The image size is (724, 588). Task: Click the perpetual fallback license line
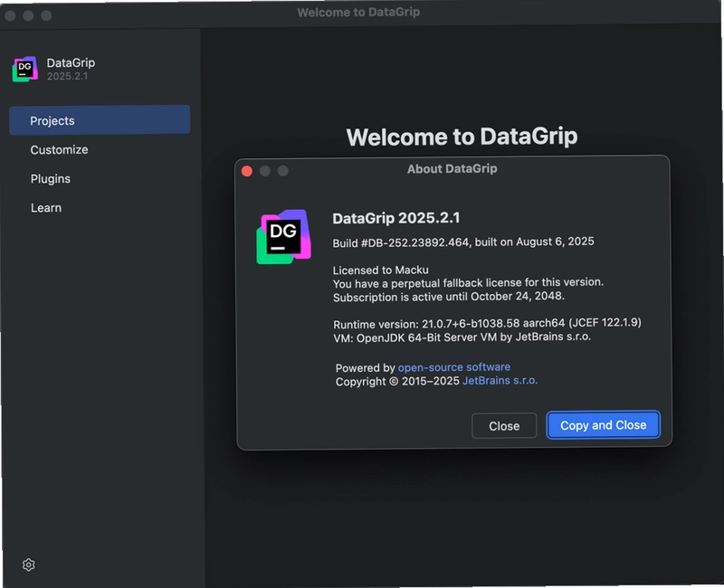click(x=468, y=282)
